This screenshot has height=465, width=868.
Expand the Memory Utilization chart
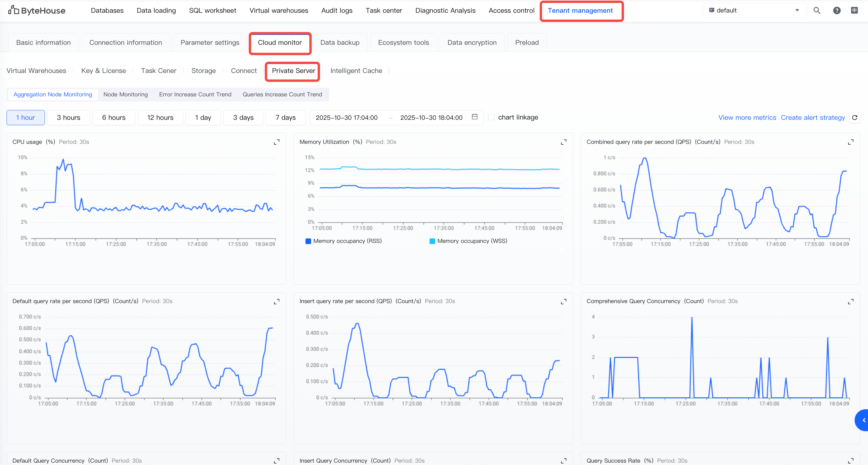563,142
